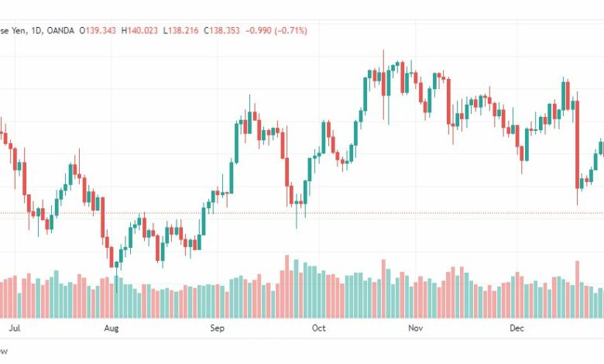Click the Jul label on the time axis
This screenshot has width=604, height=364.
pyautogui.click(x=15, y=328)
